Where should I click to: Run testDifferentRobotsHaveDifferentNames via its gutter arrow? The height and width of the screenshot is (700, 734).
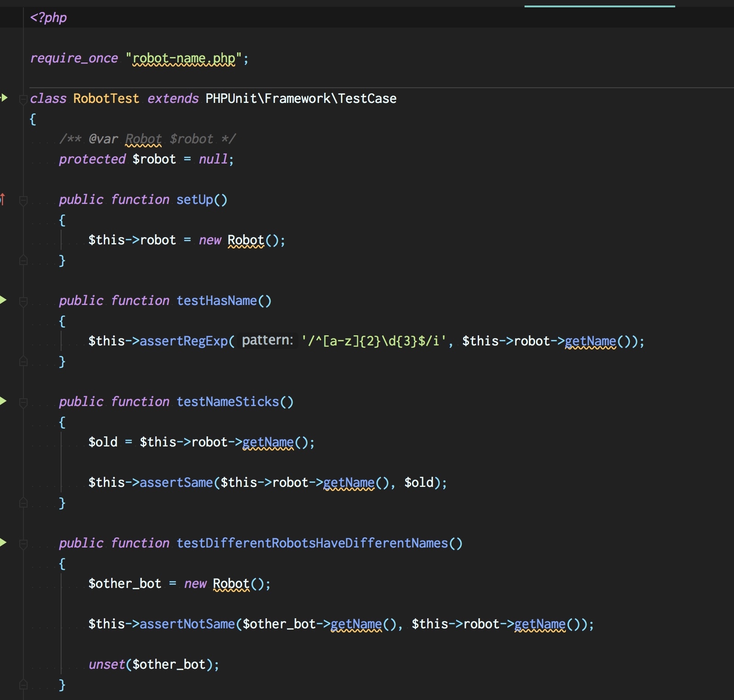coord(4,542)
